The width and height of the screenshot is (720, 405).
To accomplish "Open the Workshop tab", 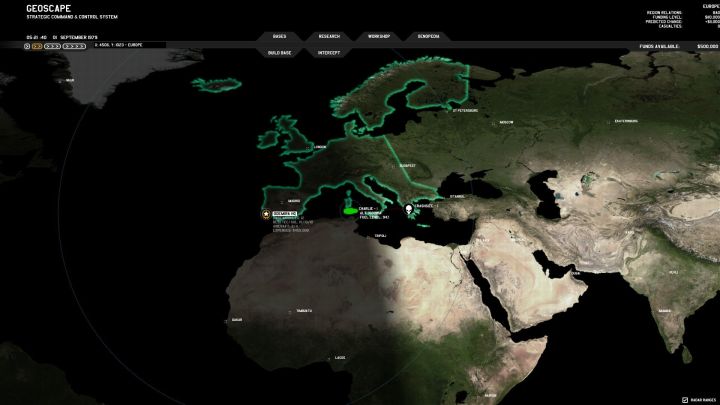I will (x=379, y=36).
